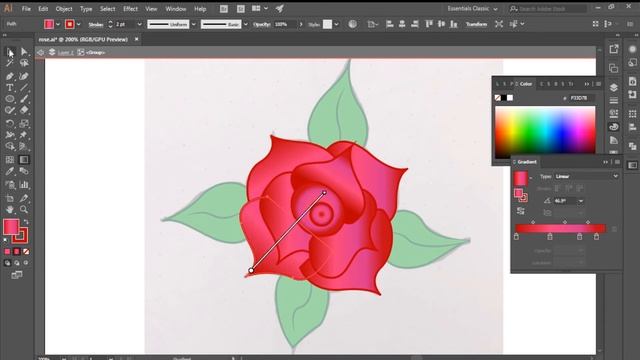Click large Fill swatch in toolbox
The height and width of the screenshot is (360, 640).
click(x=11, y=227)
